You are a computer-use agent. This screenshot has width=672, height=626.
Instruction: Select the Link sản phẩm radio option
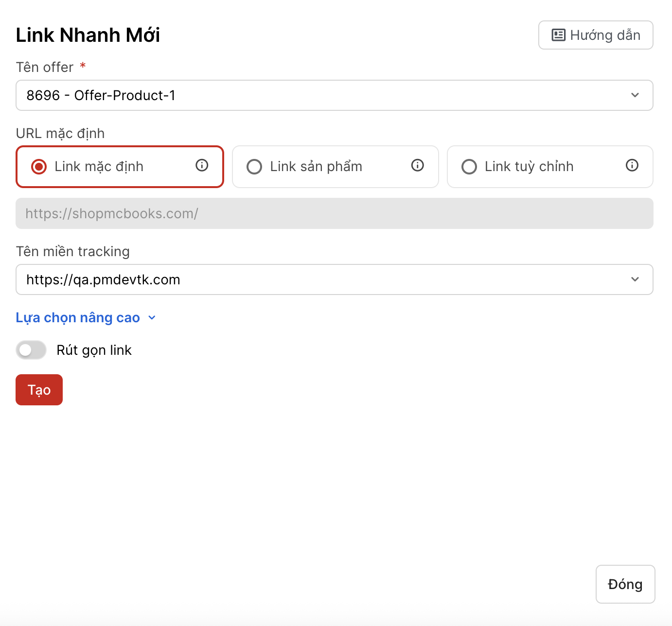(x=254, y=167)
